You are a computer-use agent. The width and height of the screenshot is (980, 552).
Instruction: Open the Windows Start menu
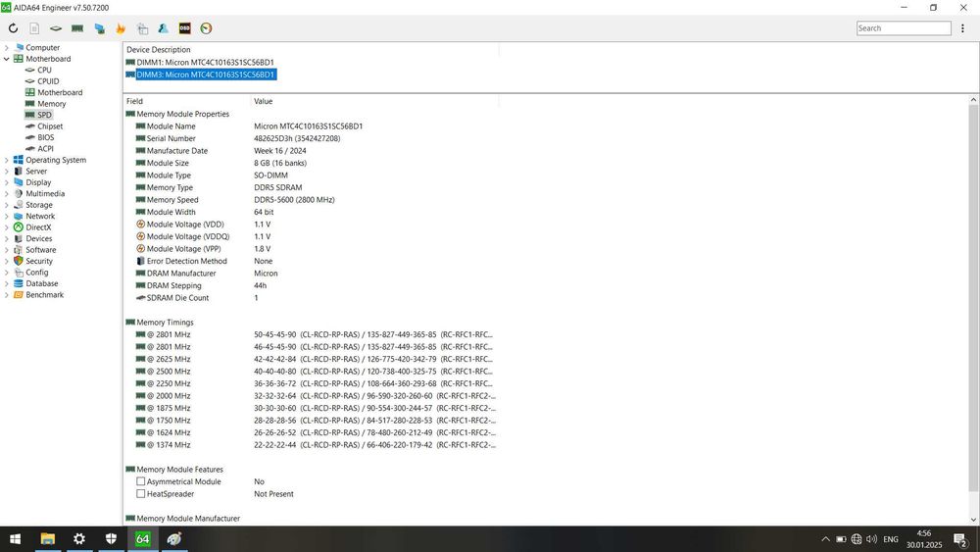point(15,539)
